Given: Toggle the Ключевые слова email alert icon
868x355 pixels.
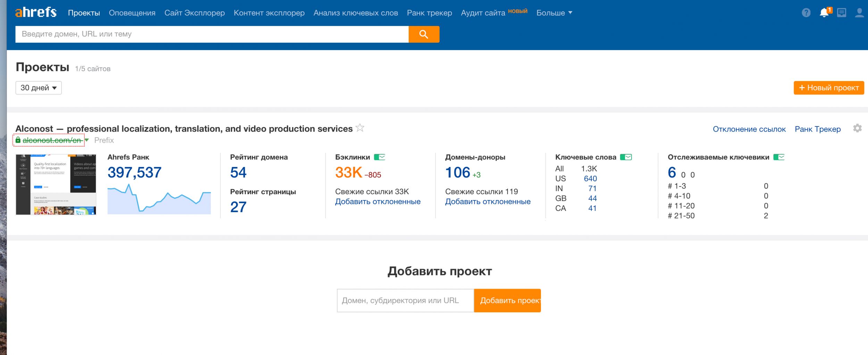Looking at the screenshot, I should point(626,157).
